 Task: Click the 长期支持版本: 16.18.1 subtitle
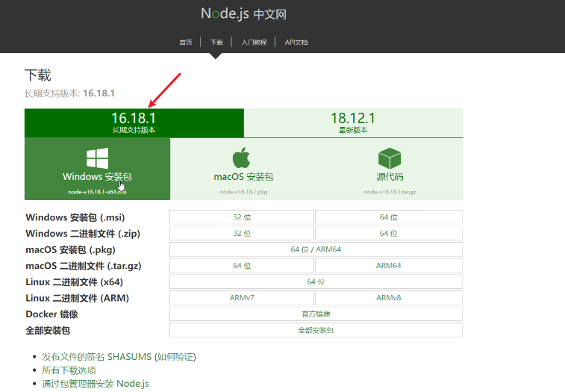[x=69, y=93]
